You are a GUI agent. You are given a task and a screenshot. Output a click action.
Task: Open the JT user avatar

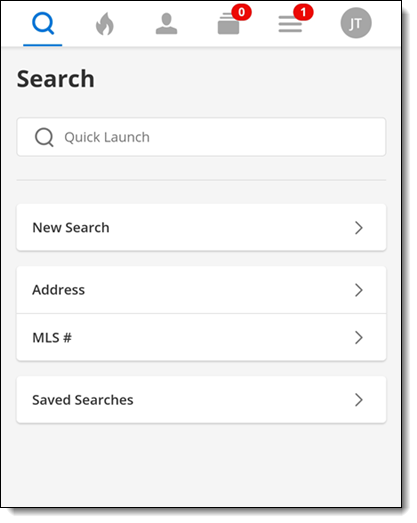pyautogui.click(x=356, y=23)
